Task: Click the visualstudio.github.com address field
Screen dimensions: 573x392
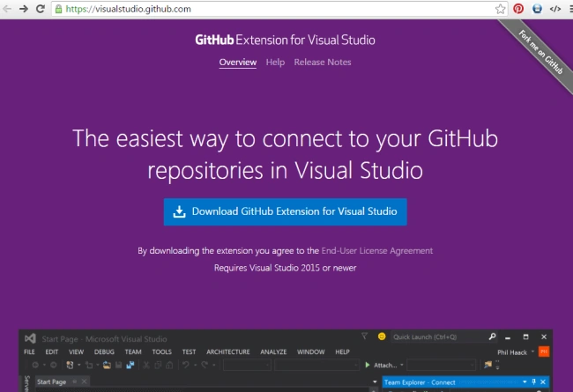Action: click(x=279, y=9)
